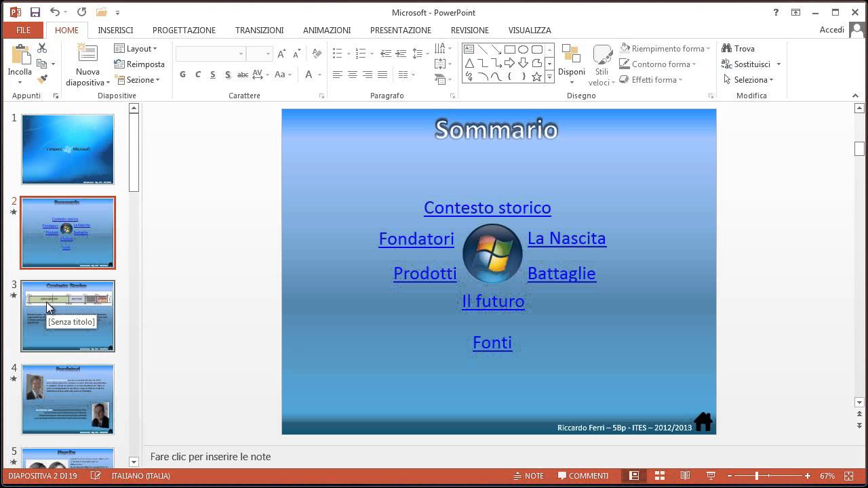
Task: Select the oval shape
Action: [523, 49]
